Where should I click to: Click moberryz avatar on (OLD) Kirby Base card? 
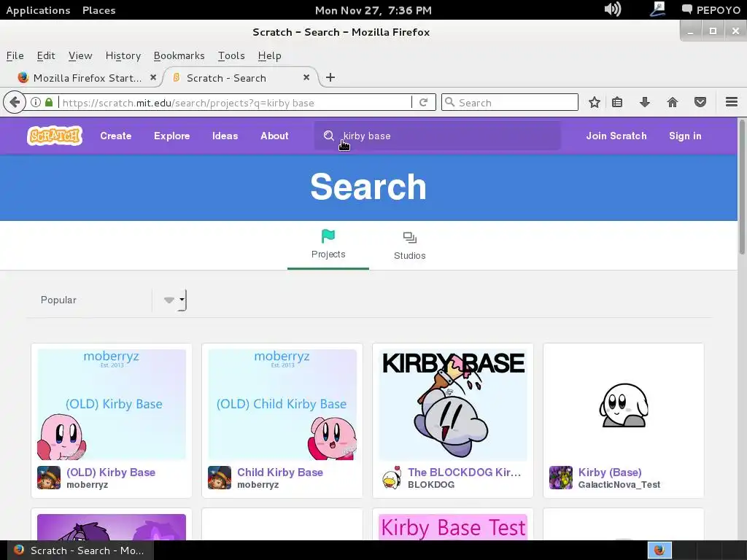pyautogui.click(x=49, y=478)
